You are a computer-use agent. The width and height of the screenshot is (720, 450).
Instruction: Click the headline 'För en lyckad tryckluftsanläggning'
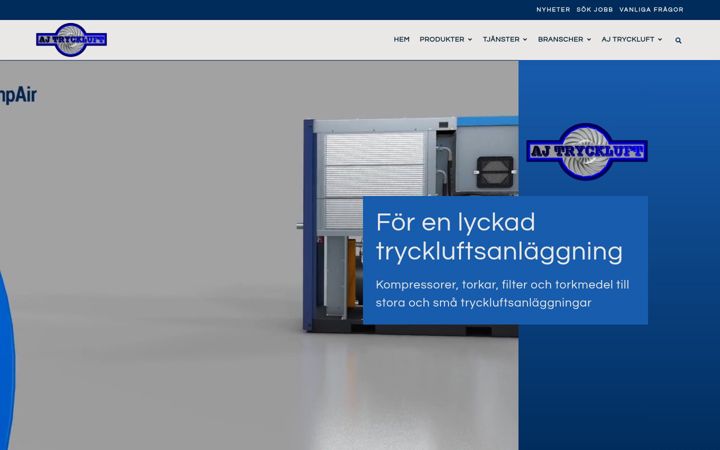click(x=499, y=237)
